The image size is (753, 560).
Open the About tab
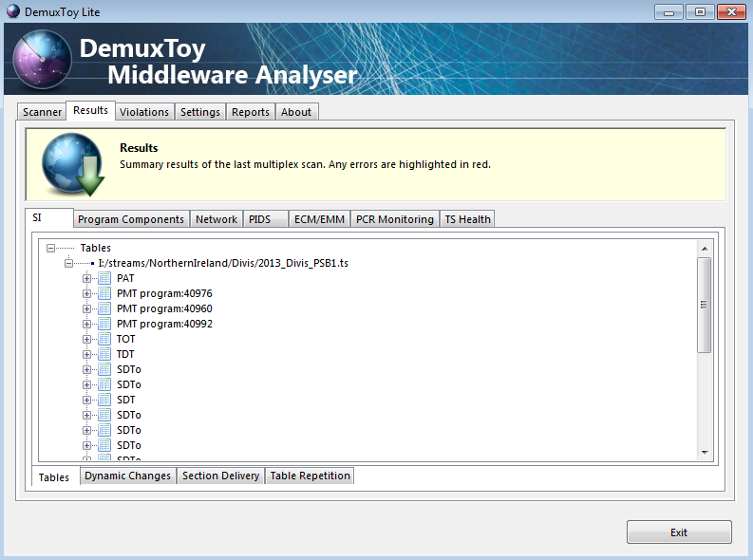tap(296, 112)
